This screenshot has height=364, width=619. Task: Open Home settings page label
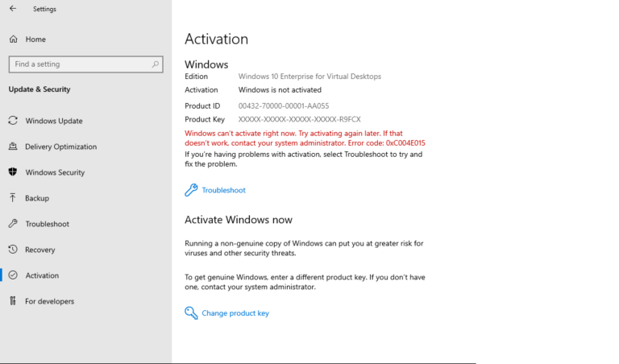(x=35, y=39)
